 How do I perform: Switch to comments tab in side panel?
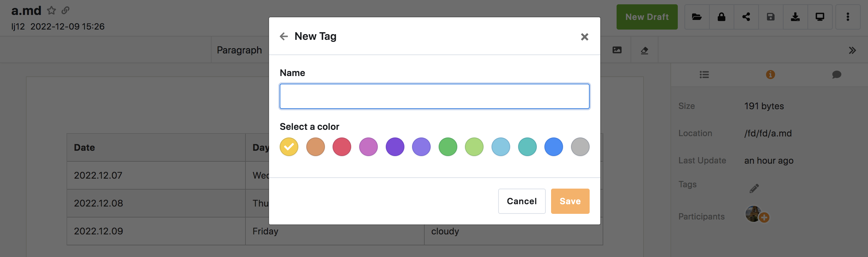836,74
